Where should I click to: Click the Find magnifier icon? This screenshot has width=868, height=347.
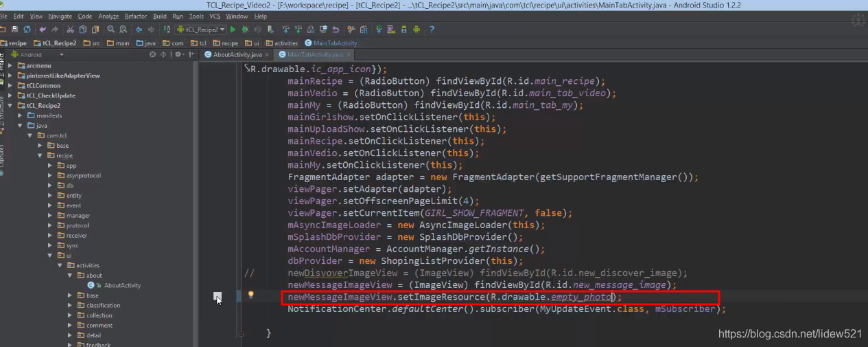[110, 30]
